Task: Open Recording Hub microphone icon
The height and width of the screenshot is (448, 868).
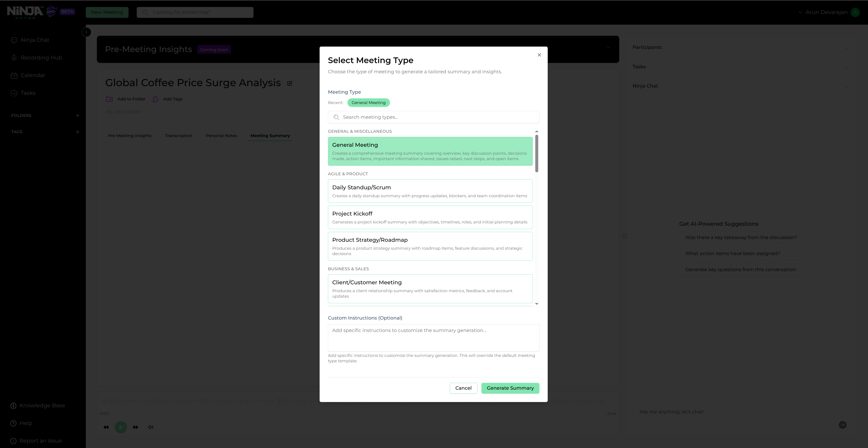Action: point(14,58)
